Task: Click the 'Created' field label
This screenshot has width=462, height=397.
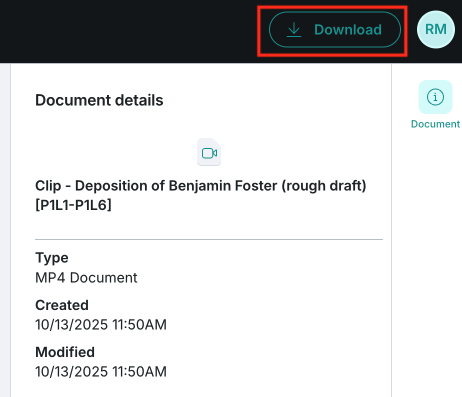Action: point(62,305)
